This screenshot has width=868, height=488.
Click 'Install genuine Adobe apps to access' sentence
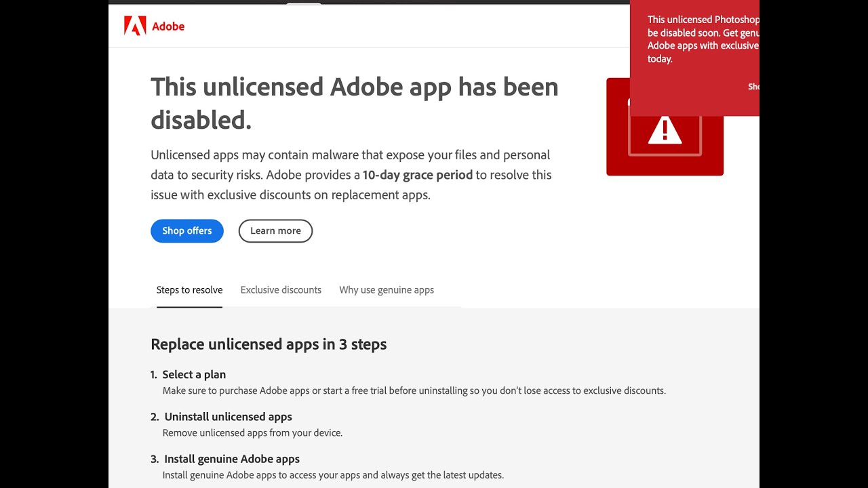pos(333,475)
